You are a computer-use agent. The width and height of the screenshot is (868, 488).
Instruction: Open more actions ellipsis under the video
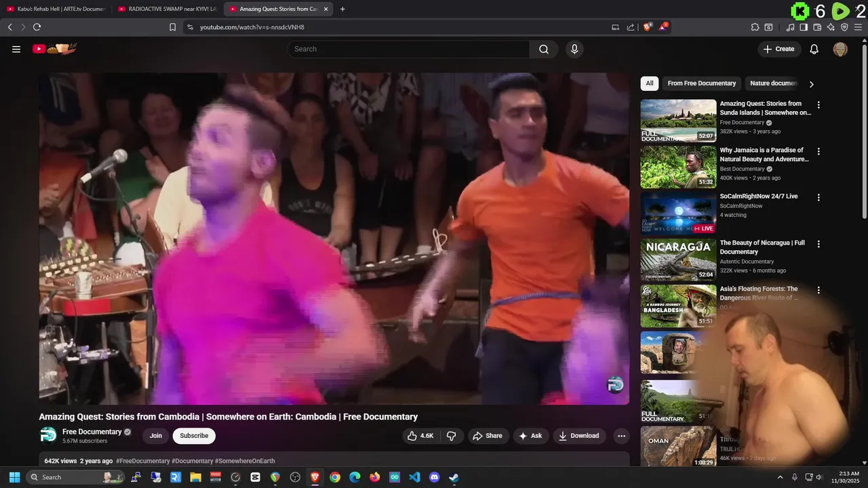tap(620, 436)
